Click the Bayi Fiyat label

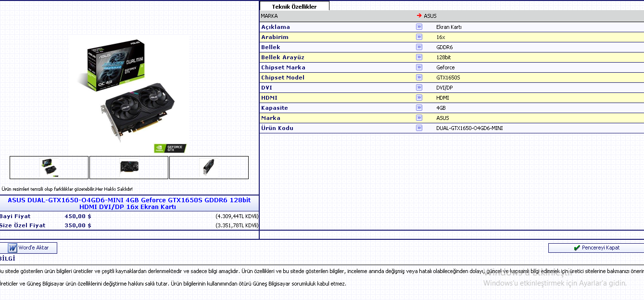click(x=15, y=216)
